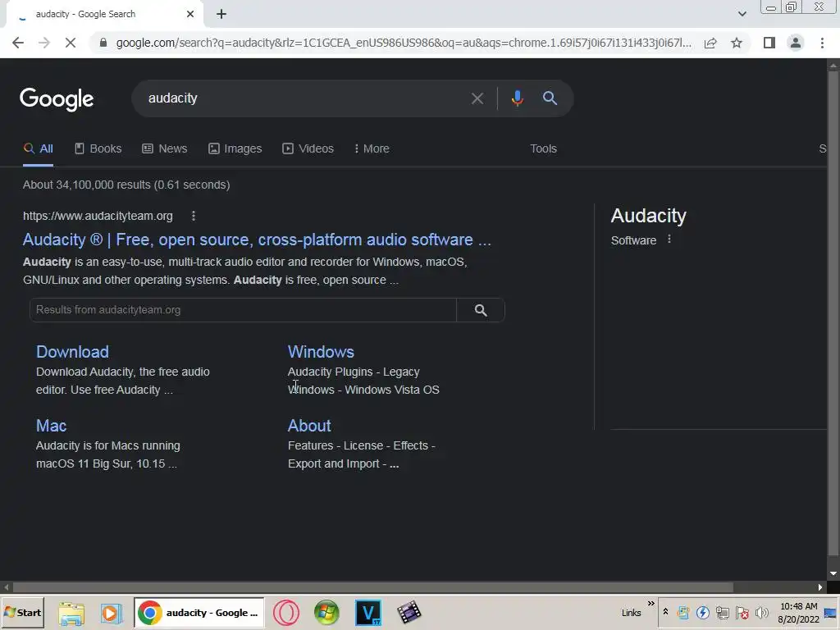Open Audacity knowledge panel options menu
The width and height of the screenshot is (840, 630).
(669, 240)
